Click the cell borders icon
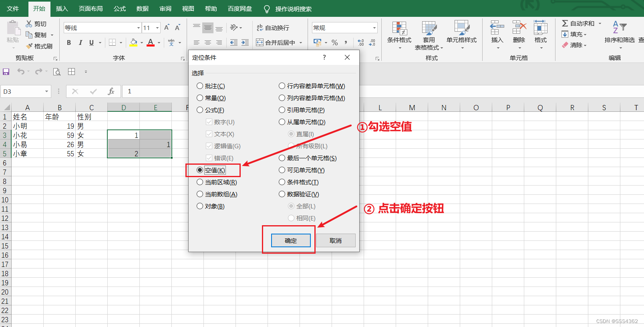The height and width of the screenshot is (327, 644). coord(112,42)
